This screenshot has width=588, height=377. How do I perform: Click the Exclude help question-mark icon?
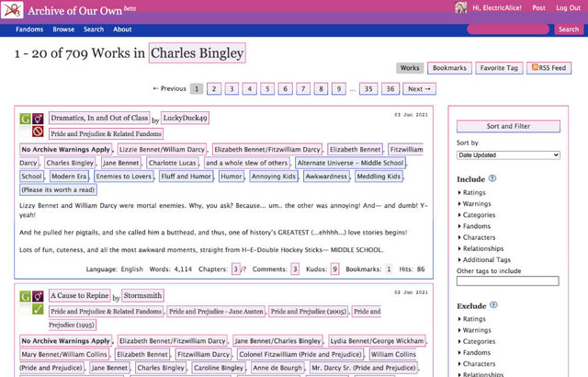pos(493,305)
